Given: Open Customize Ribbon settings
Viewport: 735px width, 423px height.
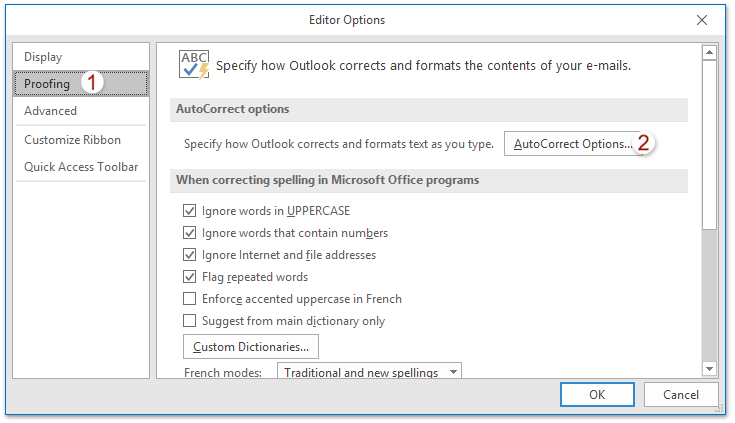Looking at the screenshot, I should pyautogui.click(x=72, y=140).
